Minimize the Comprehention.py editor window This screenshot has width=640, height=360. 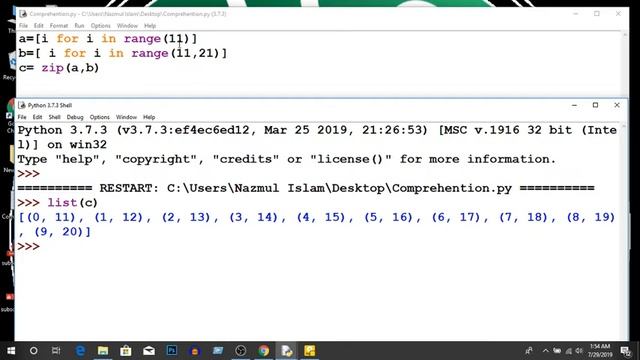[x=576, y=14]
